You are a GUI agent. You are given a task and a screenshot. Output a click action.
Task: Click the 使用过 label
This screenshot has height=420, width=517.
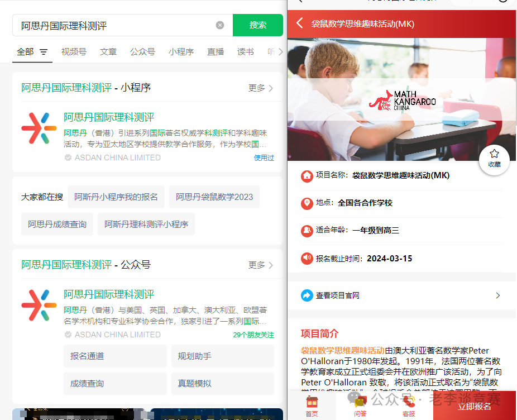[264, 157]
